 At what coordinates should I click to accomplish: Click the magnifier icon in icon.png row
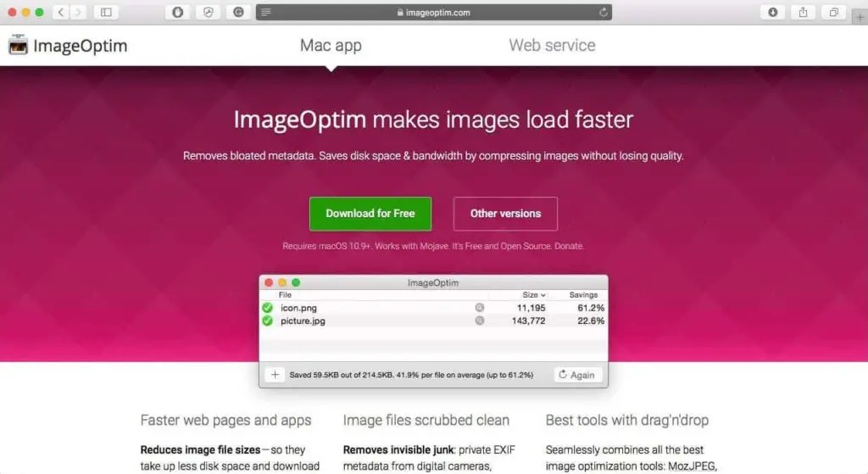[x=480, y=307]
